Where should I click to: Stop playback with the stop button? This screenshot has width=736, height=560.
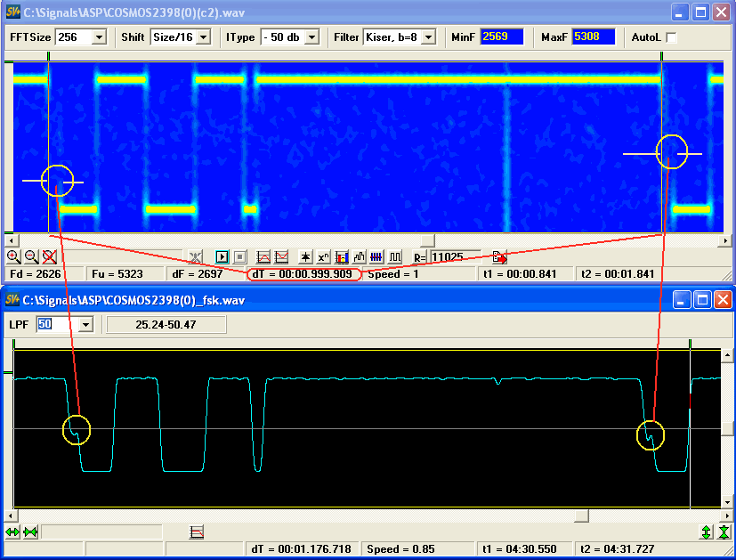click(240, 256)
